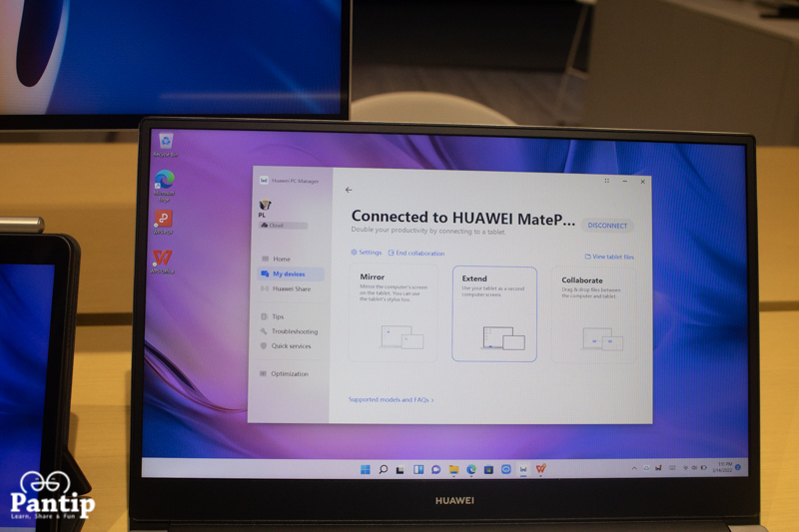This screenshot has height=532, width=799.
Task: Open the taskbar clock and date
Action: 723,467
